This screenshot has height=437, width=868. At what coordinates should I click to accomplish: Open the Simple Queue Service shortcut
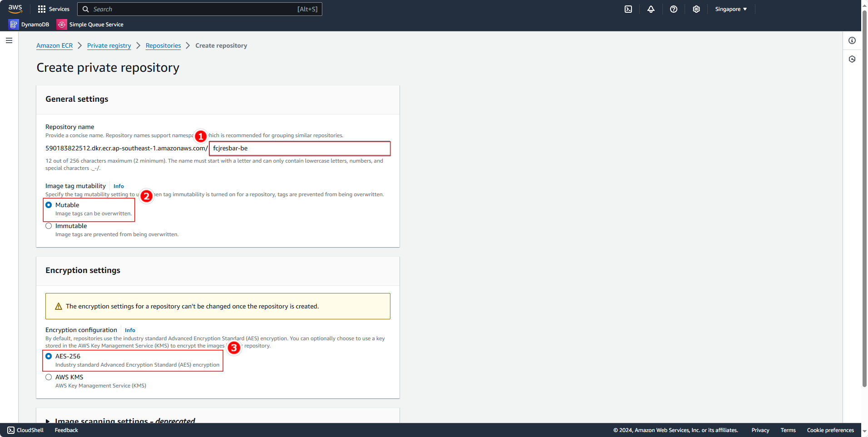click(x=90, y=25)
